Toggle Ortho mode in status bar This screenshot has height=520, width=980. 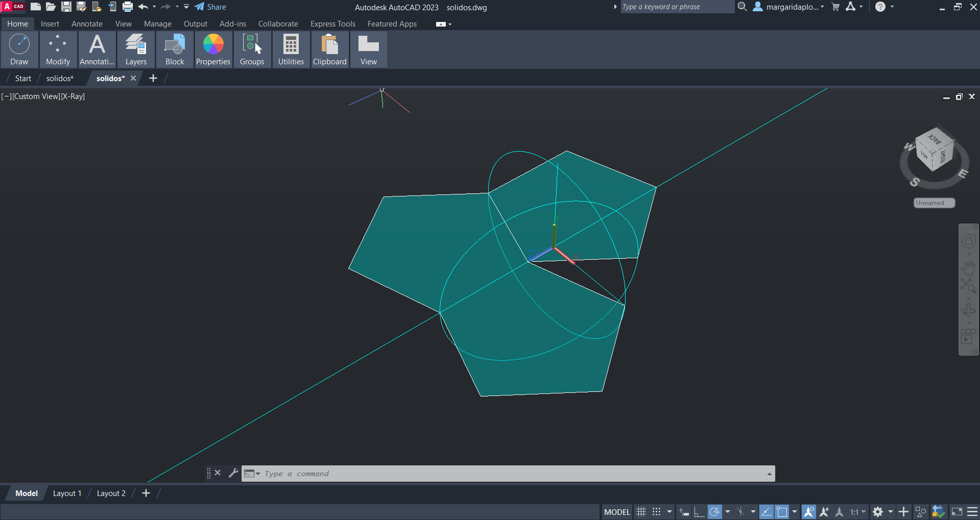699,512
